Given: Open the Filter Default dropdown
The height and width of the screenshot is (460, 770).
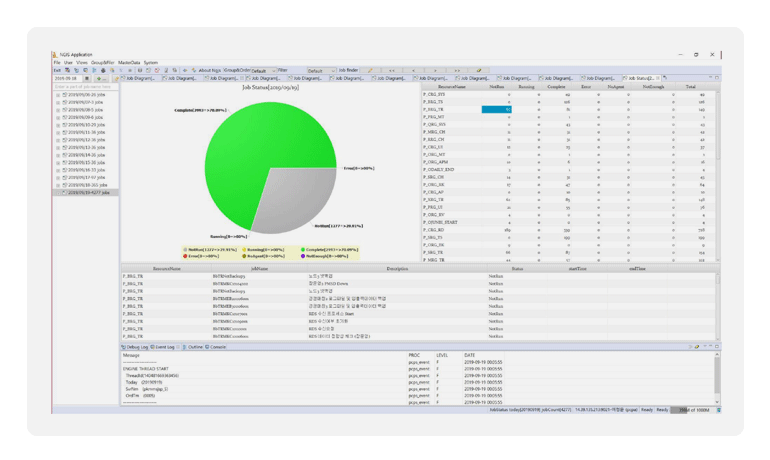Looking at the screenshot, I should coord(322,71).
